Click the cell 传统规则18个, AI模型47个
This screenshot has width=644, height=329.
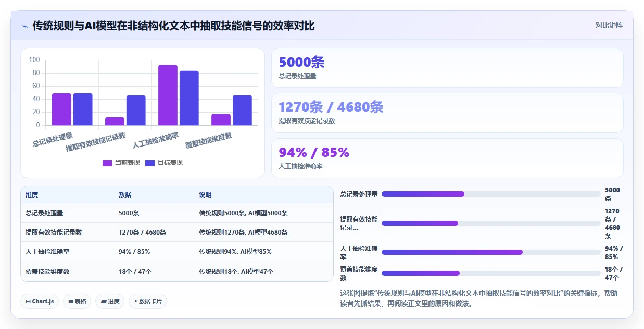point(236,271)
